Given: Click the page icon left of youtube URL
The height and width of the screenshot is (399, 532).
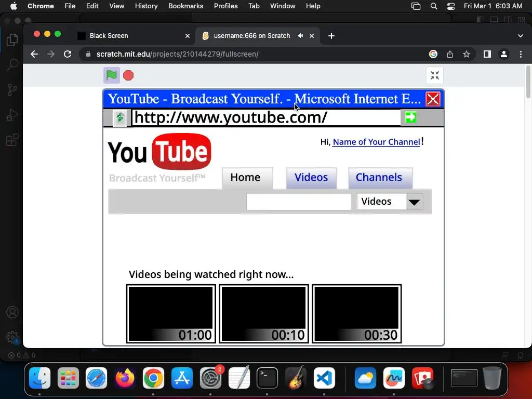Looking at the screenshot, I should tap(120, 118).
